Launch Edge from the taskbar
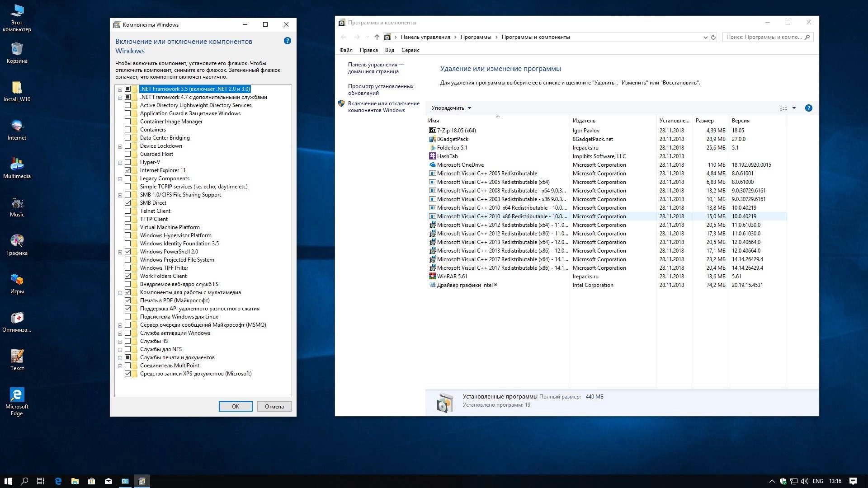The width and height of the screenshot is (868, 488). 58,481
